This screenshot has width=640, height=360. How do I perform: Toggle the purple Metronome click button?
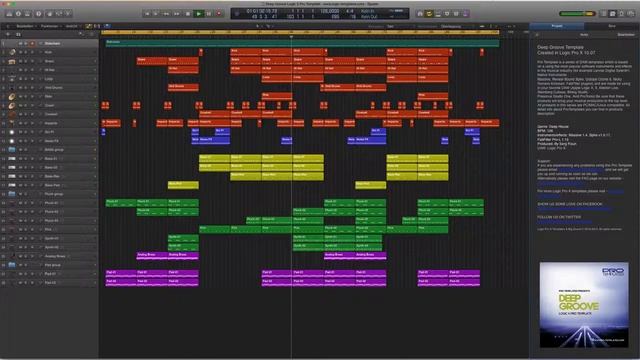(465, 14)
